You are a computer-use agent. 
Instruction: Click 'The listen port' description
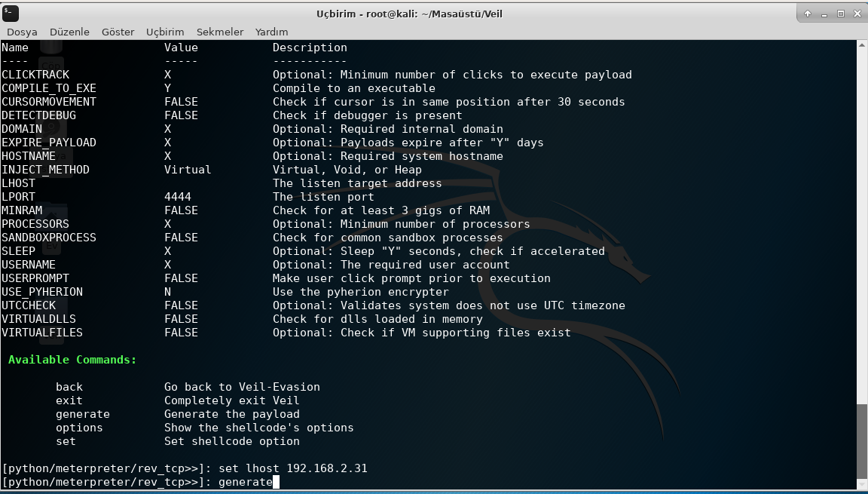click(324, 197)
